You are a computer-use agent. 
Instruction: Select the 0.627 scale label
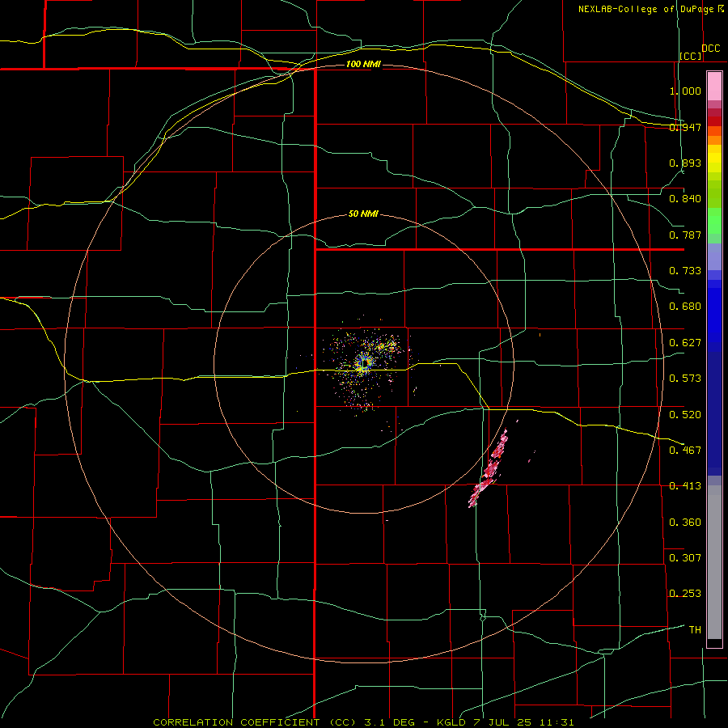(685, 343)
